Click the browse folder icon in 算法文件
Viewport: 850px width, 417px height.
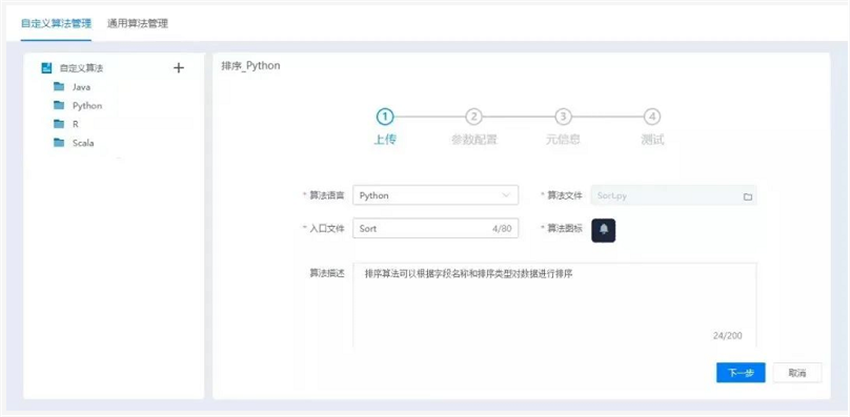(x=747, y=196)
